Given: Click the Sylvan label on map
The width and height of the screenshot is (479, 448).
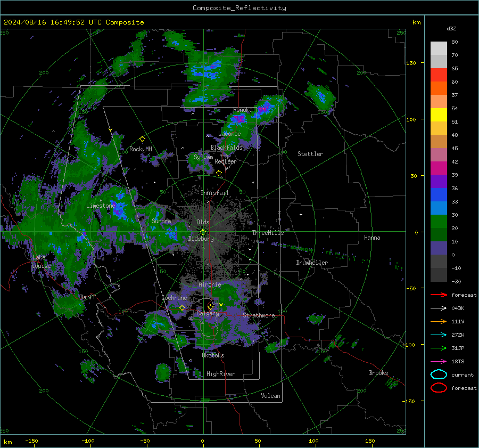Looking at the screenshot, I should click(x=203, y=157).
